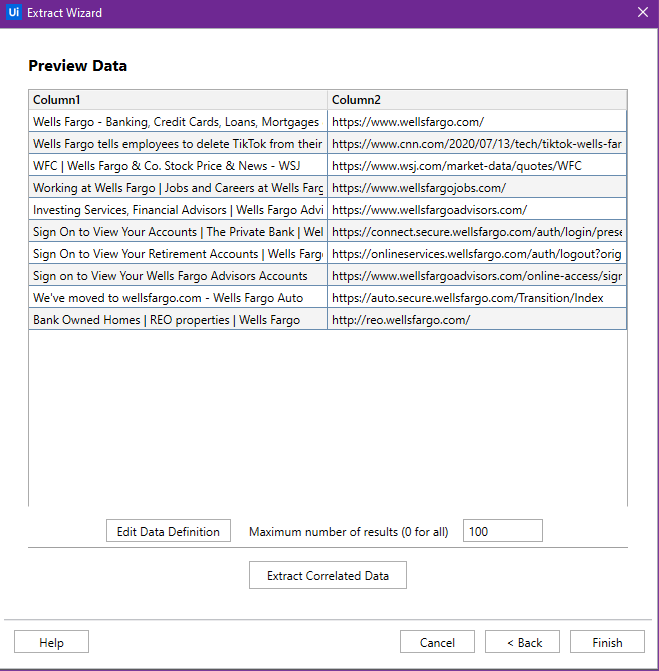Click the Extract Correlated Data button
Viewport: 659px width, 671px height.
[x=328, y=575]
